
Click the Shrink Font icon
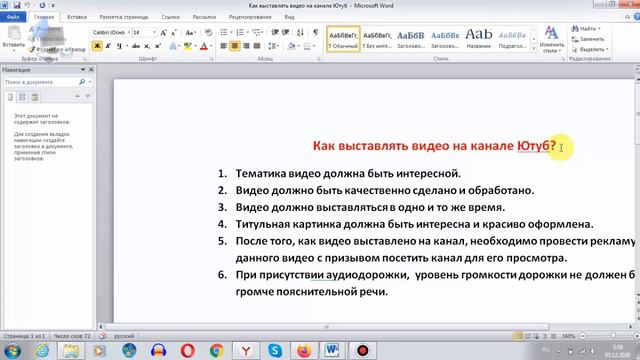(173, 32)
